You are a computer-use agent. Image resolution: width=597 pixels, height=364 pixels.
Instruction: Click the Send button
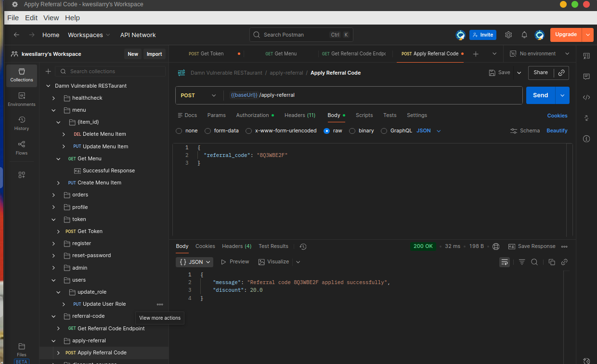[540, 95]
